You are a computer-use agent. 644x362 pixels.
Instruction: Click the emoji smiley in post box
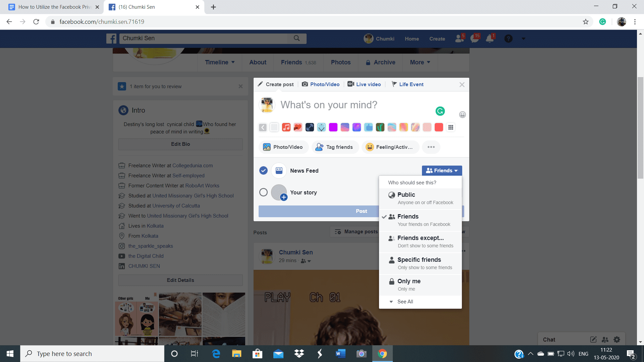tap(462, 115)
